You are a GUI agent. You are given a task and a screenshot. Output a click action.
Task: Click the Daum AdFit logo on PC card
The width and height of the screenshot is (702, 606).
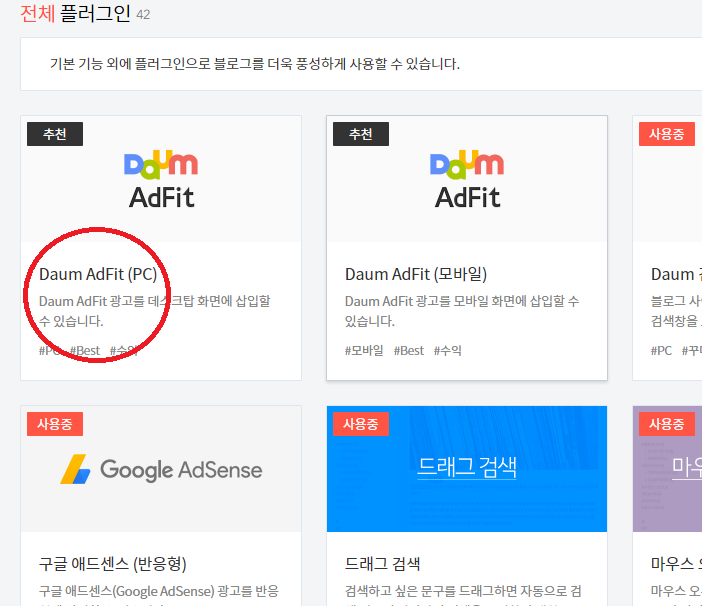point(161,179)
